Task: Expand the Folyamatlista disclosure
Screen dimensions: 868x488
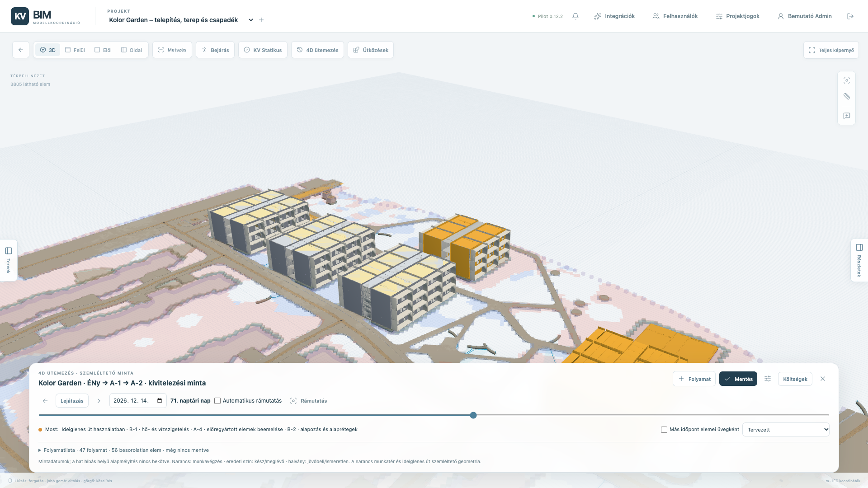Action: tap(123, 450)
